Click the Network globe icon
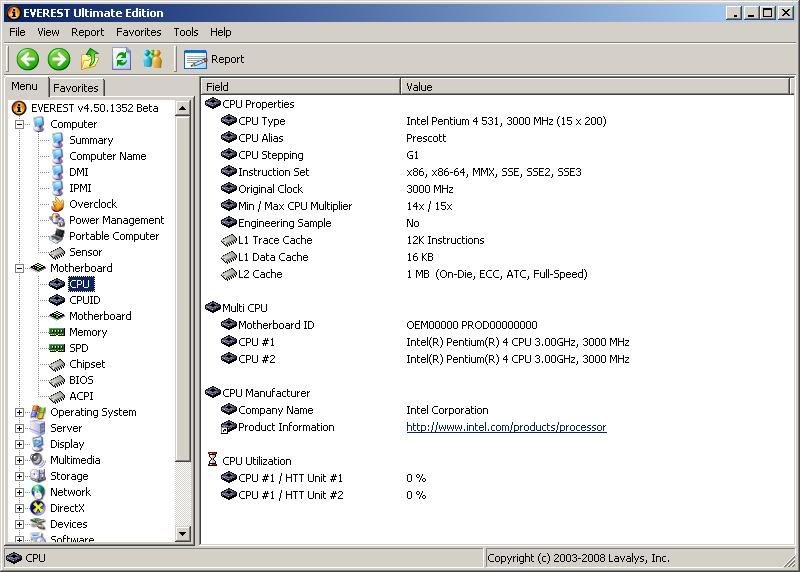The image size is (800, 572). [x=38, y=492]
